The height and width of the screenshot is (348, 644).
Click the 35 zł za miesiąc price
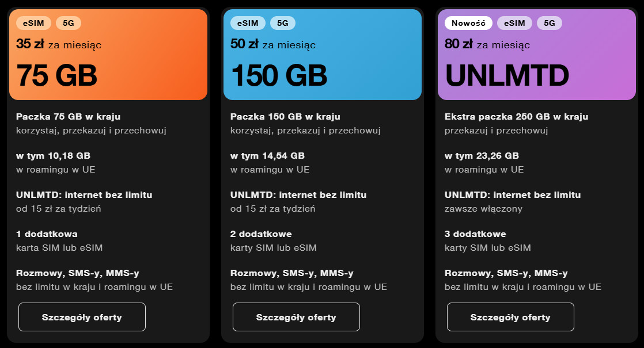[x=59, y=44]
